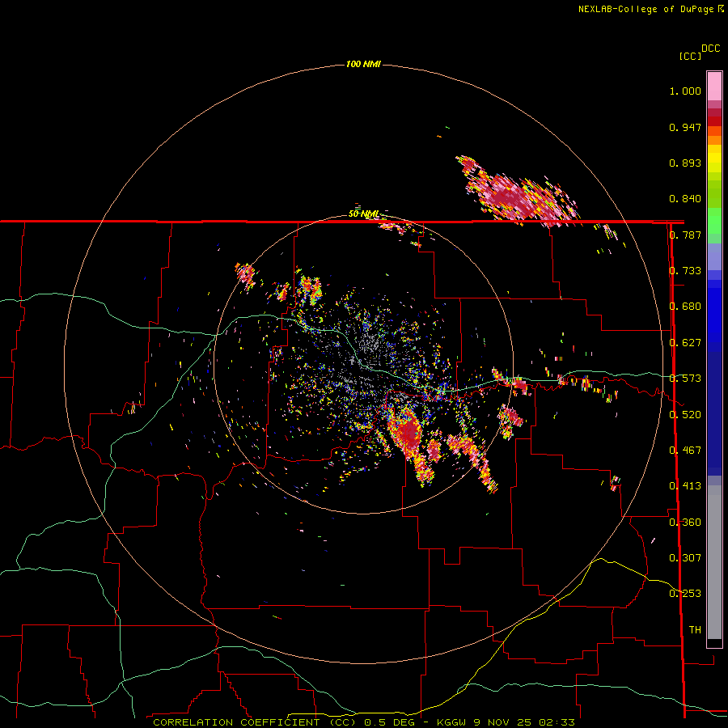
Task: Click the 0.467 scale label
Action: coord(685,451)
